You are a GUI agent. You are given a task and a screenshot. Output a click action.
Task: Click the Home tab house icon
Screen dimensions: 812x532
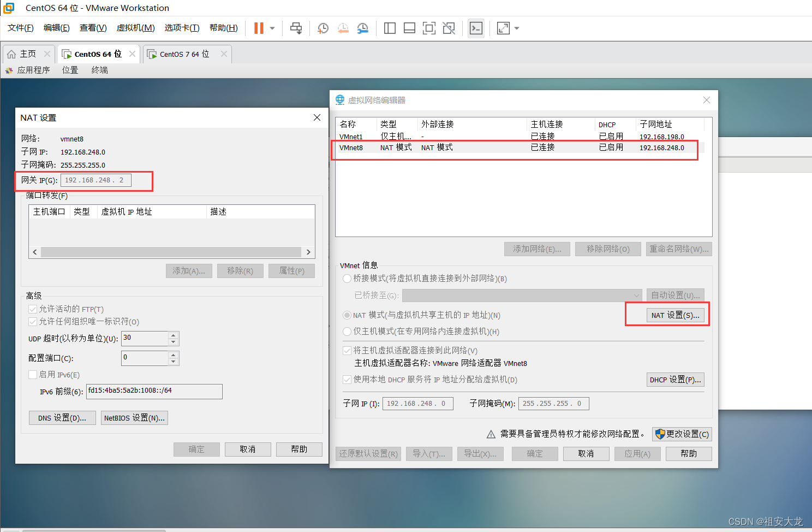click(x=11, y=54)
